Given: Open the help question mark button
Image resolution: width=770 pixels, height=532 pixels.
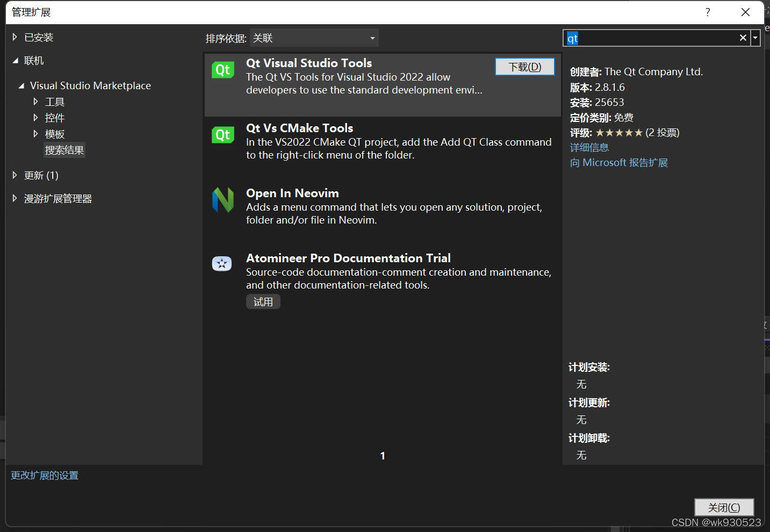Looking at the screenshot, I should [x=708, y=12].
